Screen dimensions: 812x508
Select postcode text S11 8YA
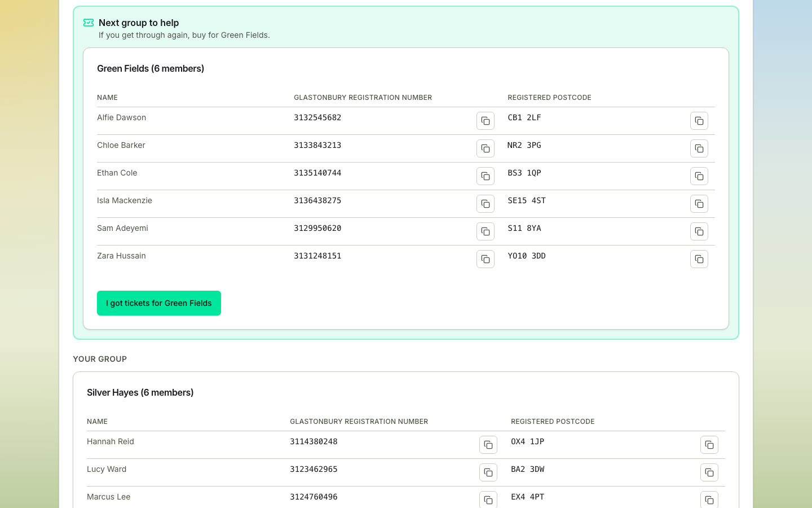point(524,228)
